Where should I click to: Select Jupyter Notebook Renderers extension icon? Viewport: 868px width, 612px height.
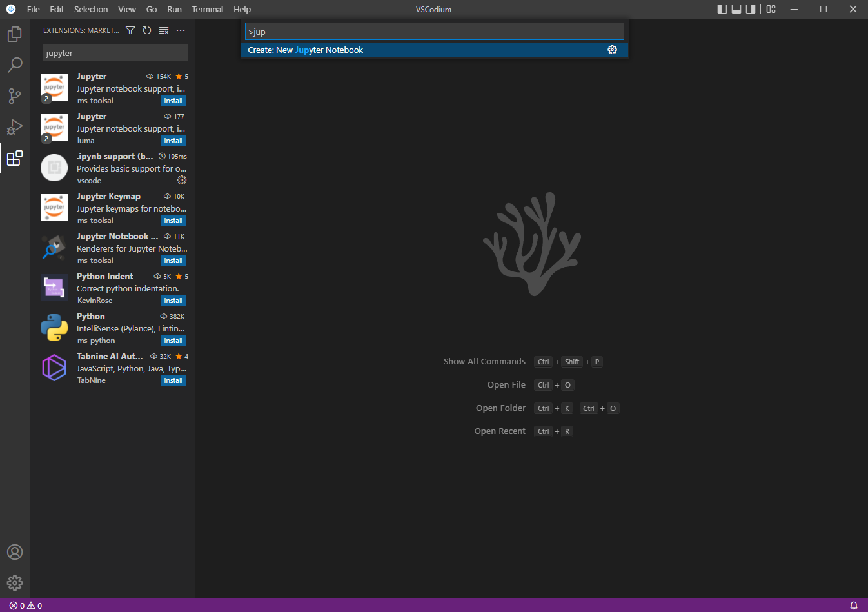[x=54, y=248]
